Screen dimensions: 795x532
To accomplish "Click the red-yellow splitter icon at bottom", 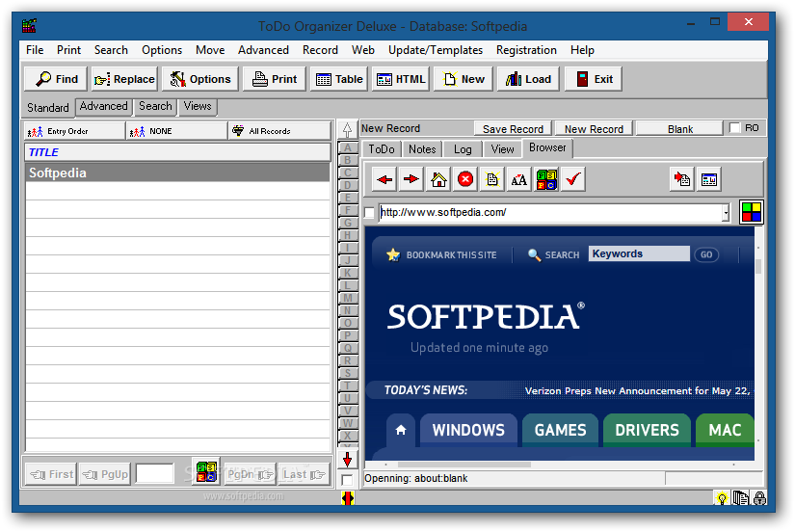I will point(347,498).
